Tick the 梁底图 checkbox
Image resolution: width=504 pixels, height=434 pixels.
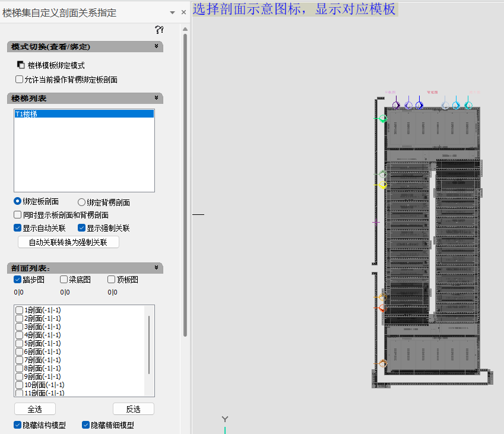(64, 280)
